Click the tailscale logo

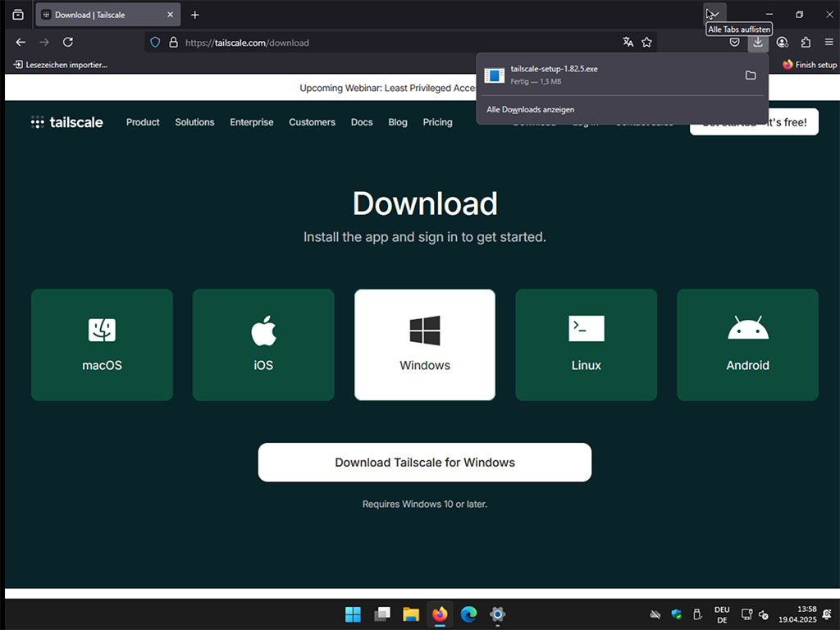coord(67,122)
